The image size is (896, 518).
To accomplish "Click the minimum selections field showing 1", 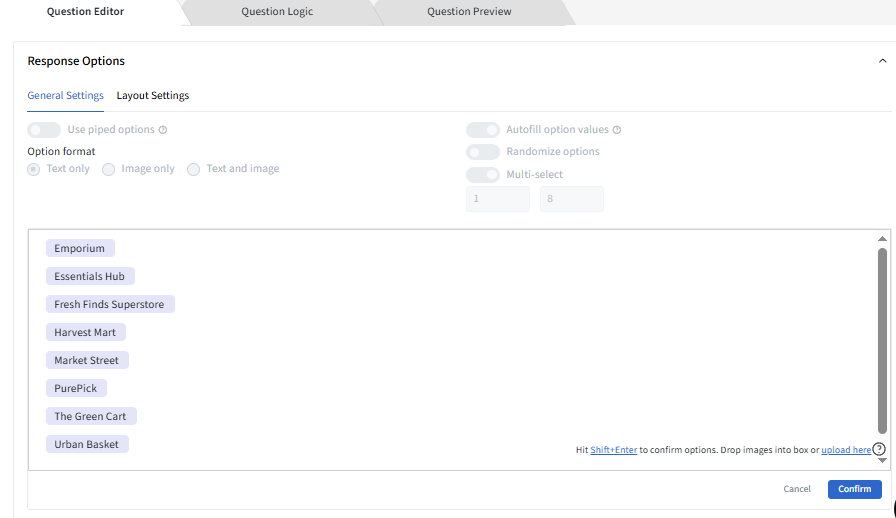I will click(497, 199).
